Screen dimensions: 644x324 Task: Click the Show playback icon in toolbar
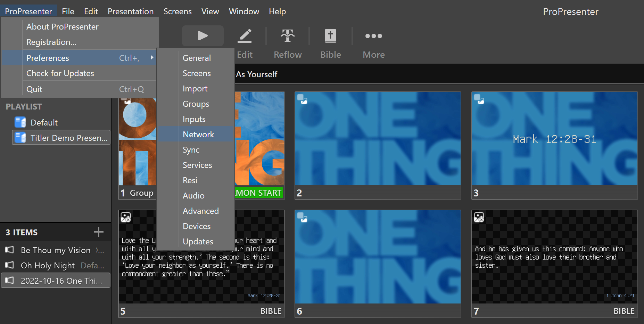point(203,36)
